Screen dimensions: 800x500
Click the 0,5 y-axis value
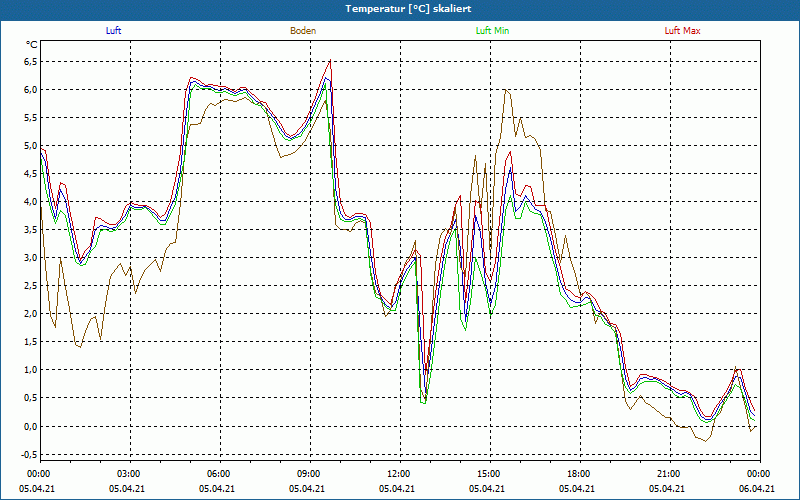pyautogui.click(x=32, y=398)
